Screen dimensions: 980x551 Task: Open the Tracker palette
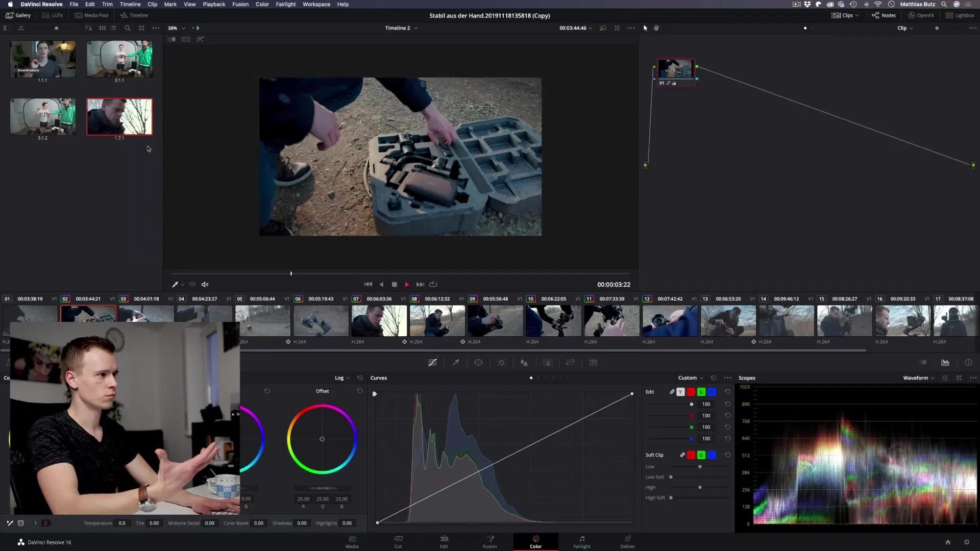(x=502, y=362)
